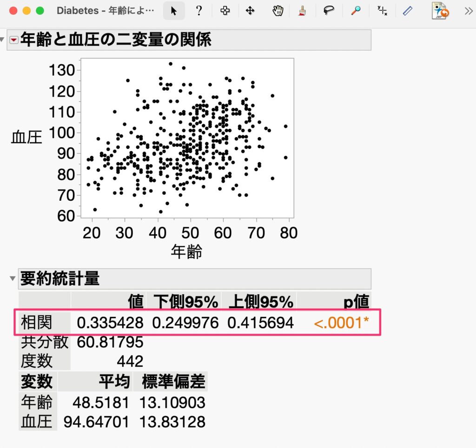Collapse the 年齢と血圧の二変量の関係 report outline
Screen dimensions: 476x448
[x=3, y=40]
